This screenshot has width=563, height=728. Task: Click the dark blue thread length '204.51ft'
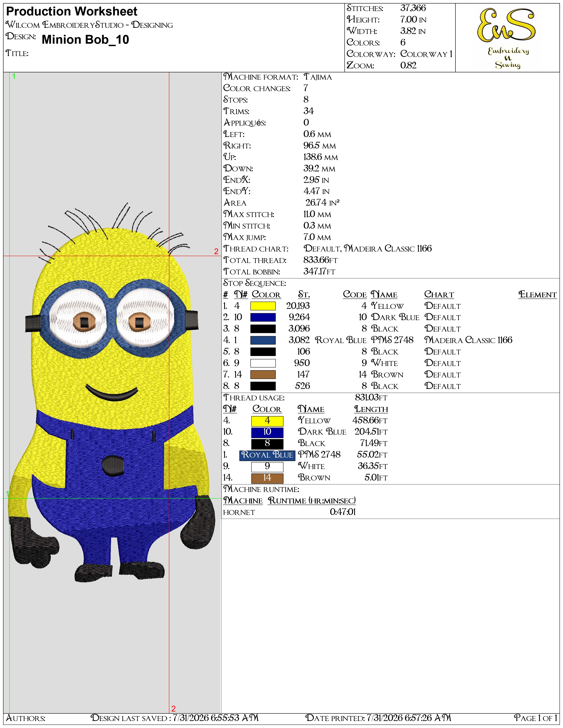371,432
